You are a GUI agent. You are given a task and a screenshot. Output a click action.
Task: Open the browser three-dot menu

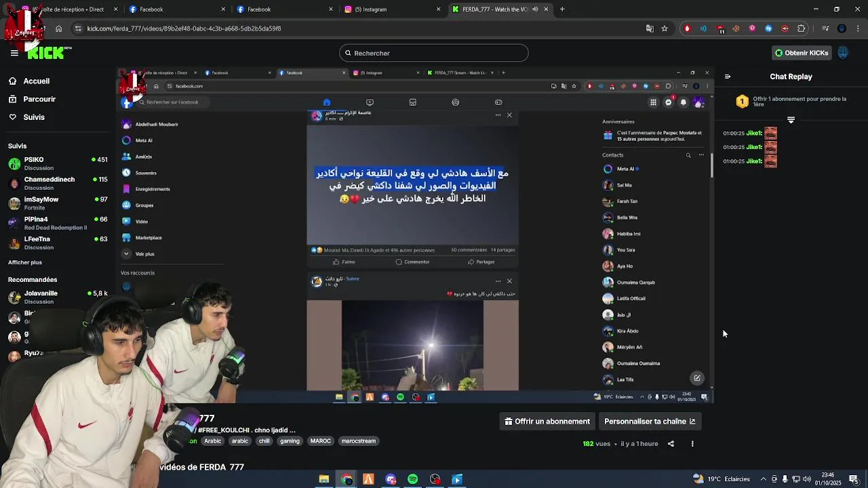857,28
